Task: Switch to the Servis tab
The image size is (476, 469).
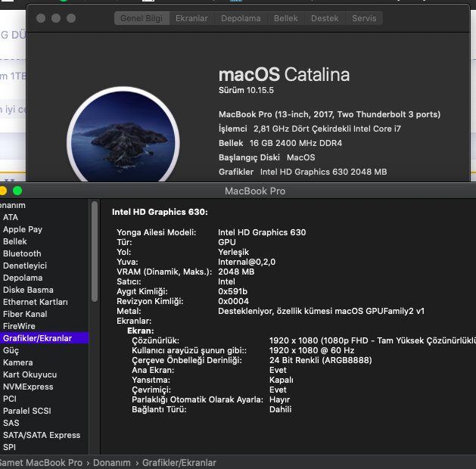Action: [x=362, y=18]
